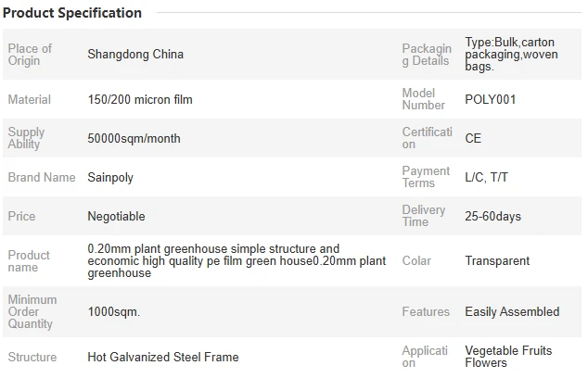Select the 1000sqm. minimum order value
The width and height of the screenshot is (588, 378).
114,311
